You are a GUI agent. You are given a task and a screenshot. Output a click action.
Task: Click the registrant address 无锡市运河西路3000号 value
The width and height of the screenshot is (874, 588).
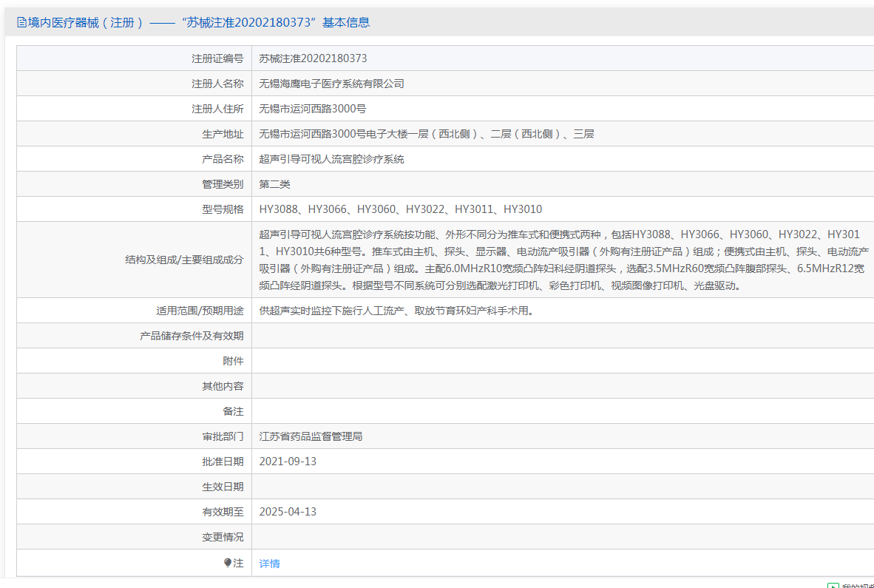pyautogui.click(x=312, y=109)
